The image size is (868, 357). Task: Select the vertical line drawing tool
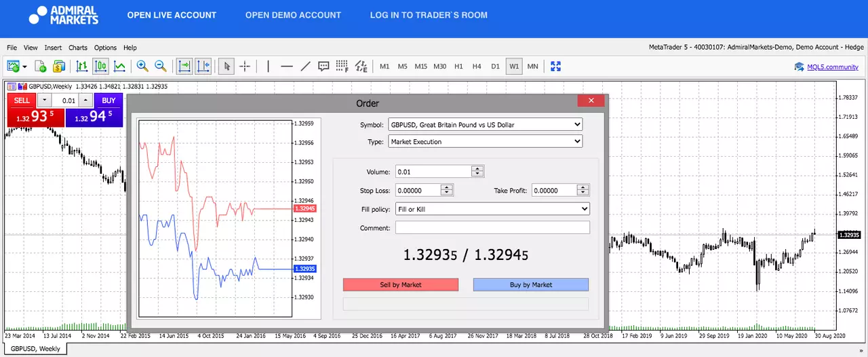tap(269, 66)
